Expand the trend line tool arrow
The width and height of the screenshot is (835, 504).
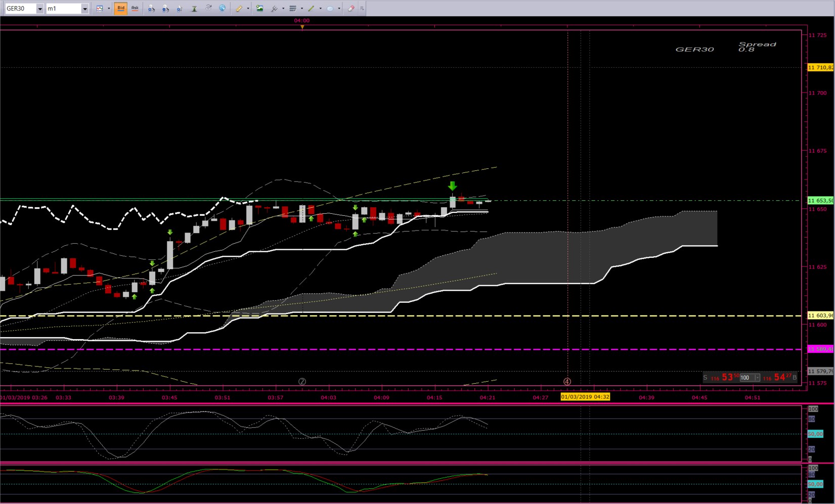[321, 9]
